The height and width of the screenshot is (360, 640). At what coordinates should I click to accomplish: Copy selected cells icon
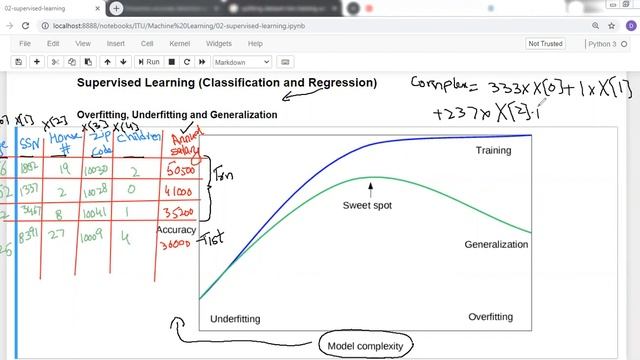click(x=72, y=62)
